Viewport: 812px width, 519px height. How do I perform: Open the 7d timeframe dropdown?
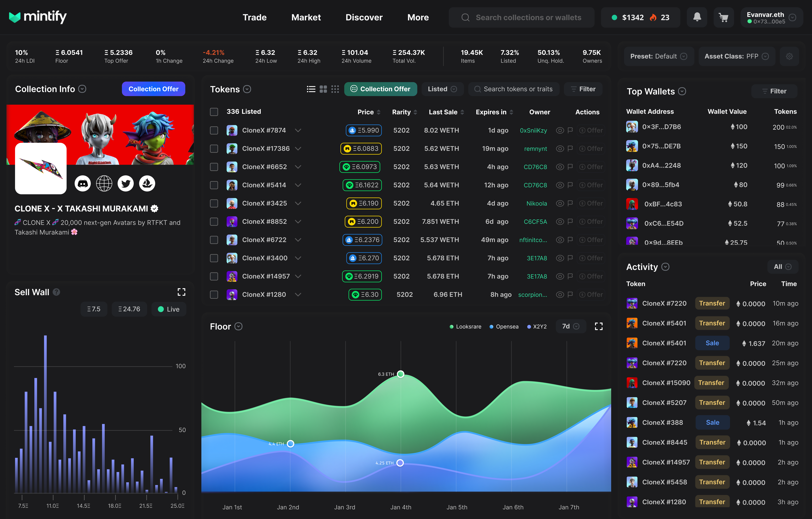[x=571, y=326]
